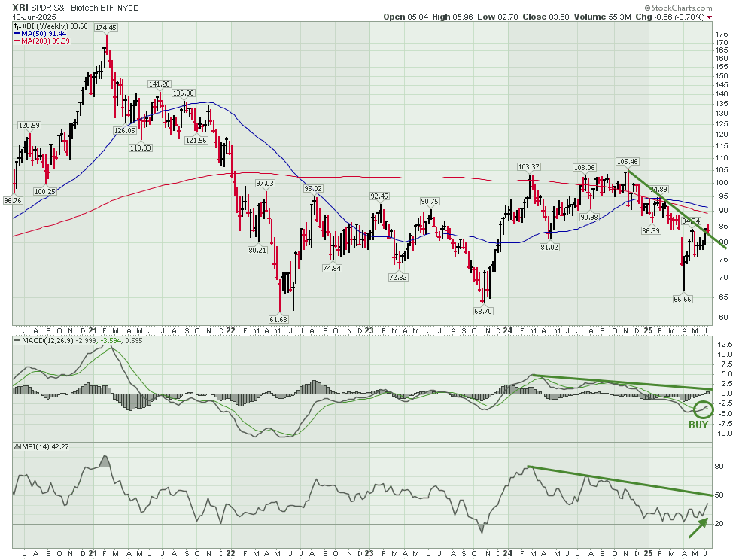
Task: Click the 66.66 low price label
Action: coord(683,299)
